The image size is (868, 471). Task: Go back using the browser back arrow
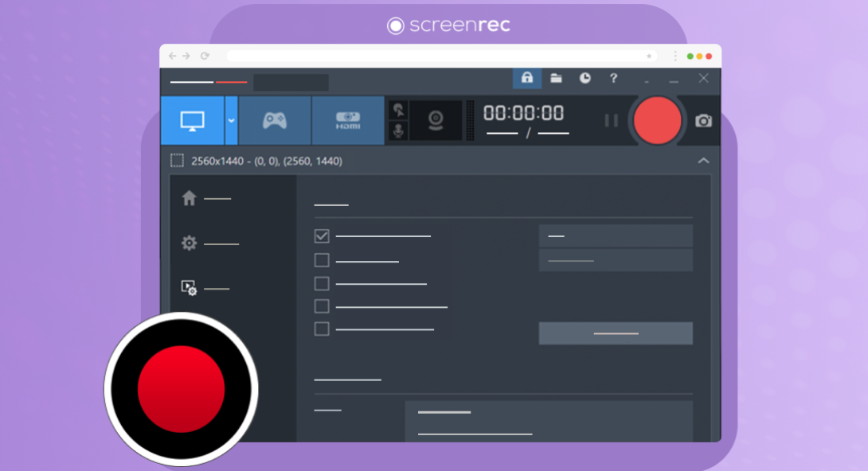[172, 56]
